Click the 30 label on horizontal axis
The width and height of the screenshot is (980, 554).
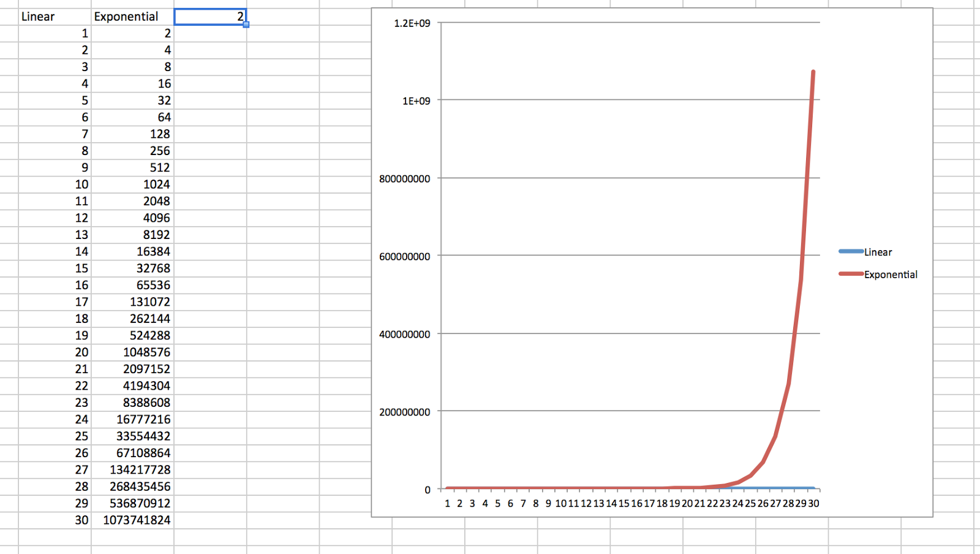pyautogui.click(x=813, y=504)
